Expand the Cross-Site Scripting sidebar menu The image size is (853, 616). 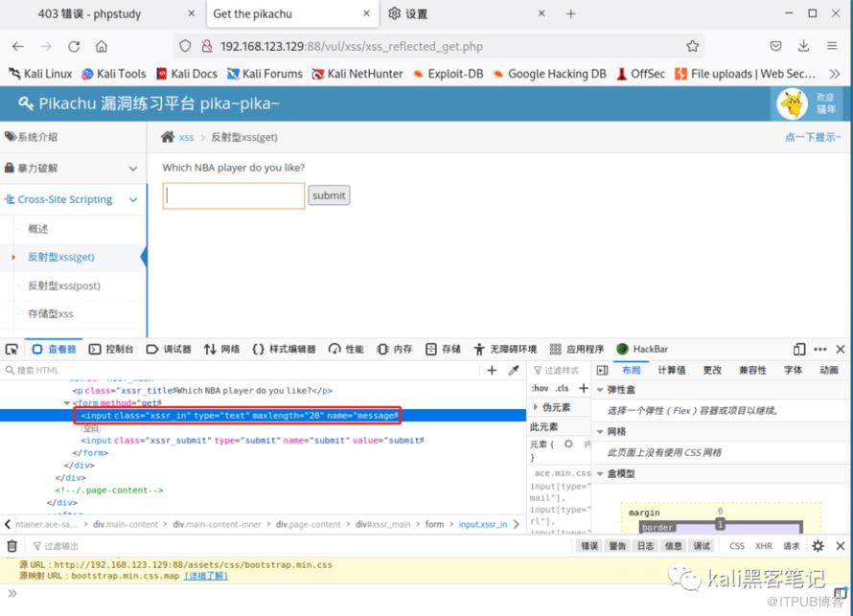click(x=72, y=199)
